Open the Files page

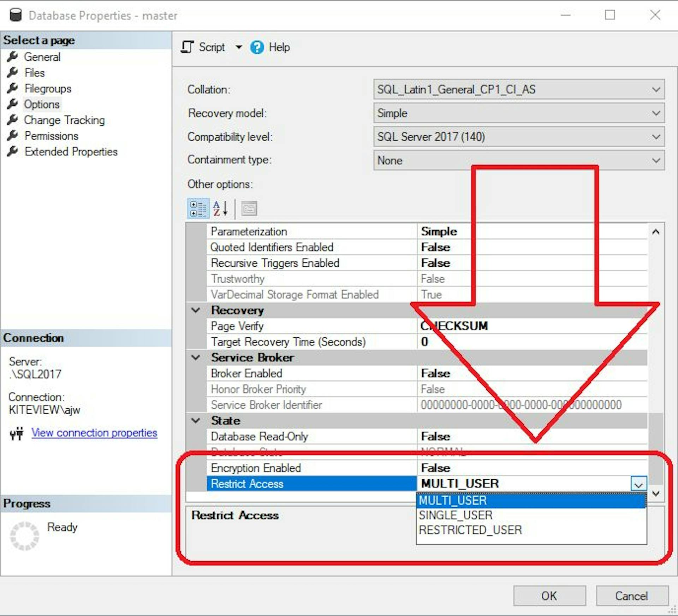click(x=35, y=73)
